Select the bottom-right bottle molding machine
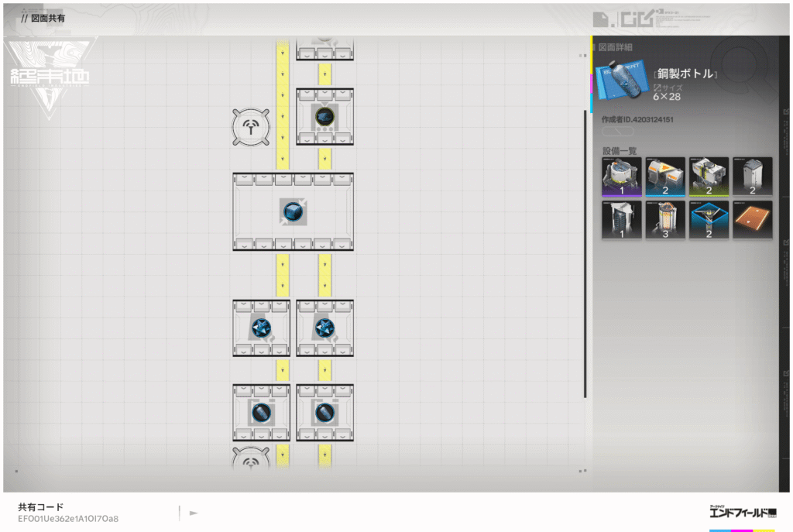Screen dimensions: 793x532 pyautogui.click(x=324, y=412)
